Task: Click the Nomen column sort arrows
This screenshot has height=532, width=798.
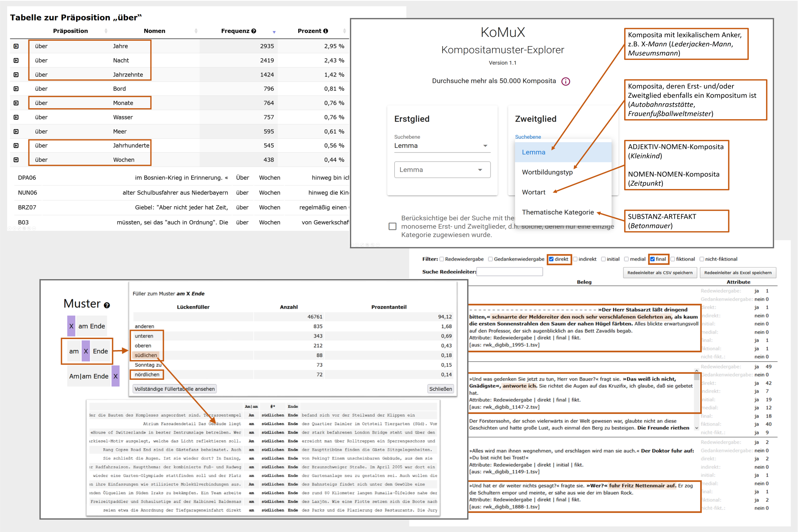Action: point(196,31)
